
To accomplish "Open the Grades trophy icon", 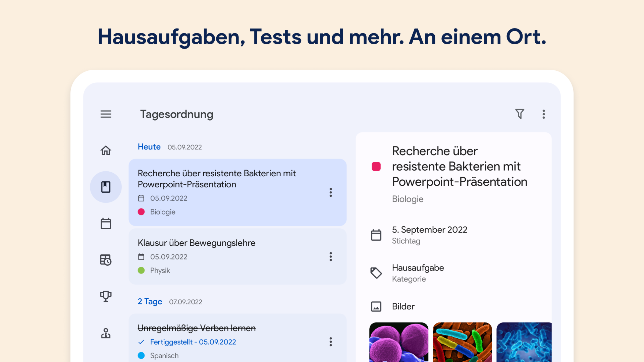I will (106, 296).
